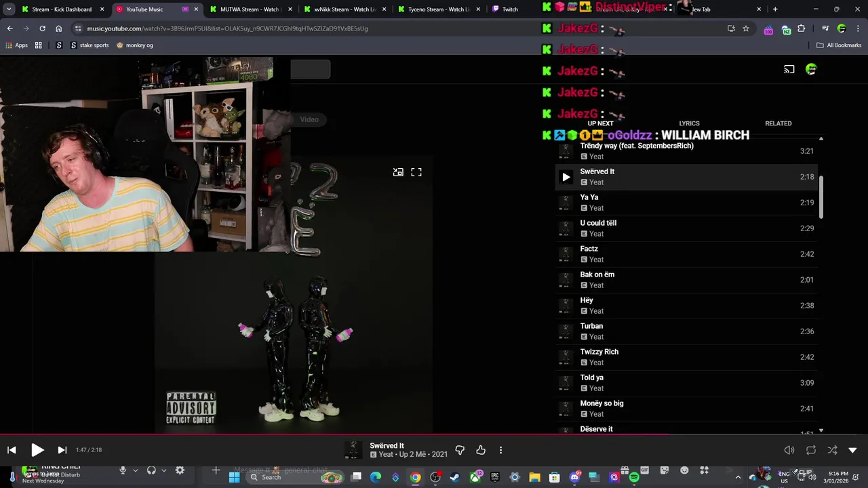Screen dimensions: 868x488
Task: Switch to xvNikk Stream browser tab
Action: [344, 9]
